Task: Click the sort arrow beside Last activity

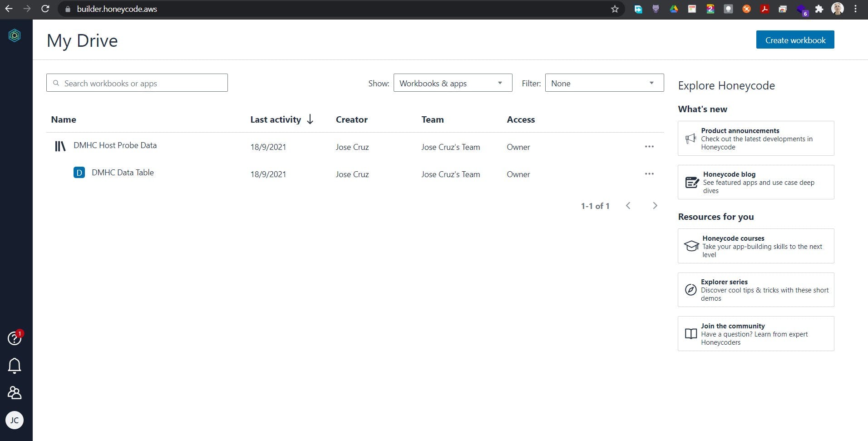Action: point(310,119)
